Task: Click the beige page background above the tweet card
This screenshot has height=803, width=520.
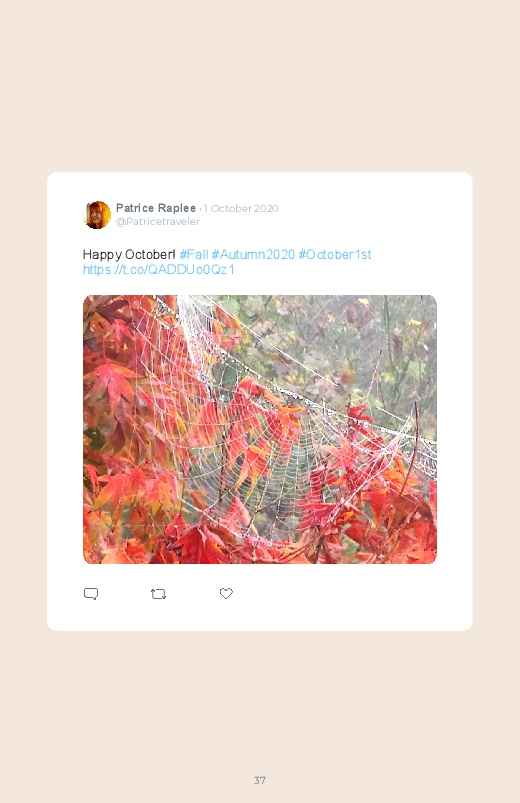Action: point(260,87)
